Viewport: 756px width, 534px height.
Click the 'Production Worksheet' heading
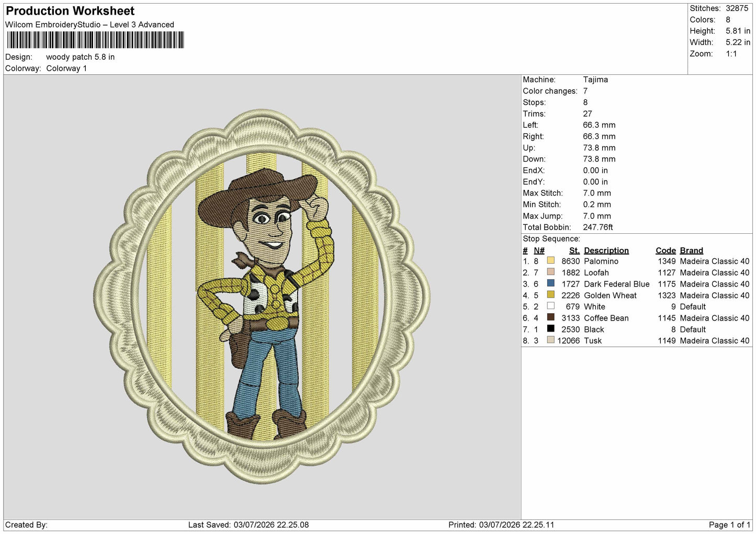pyautogui.click(x=70, y=11)
